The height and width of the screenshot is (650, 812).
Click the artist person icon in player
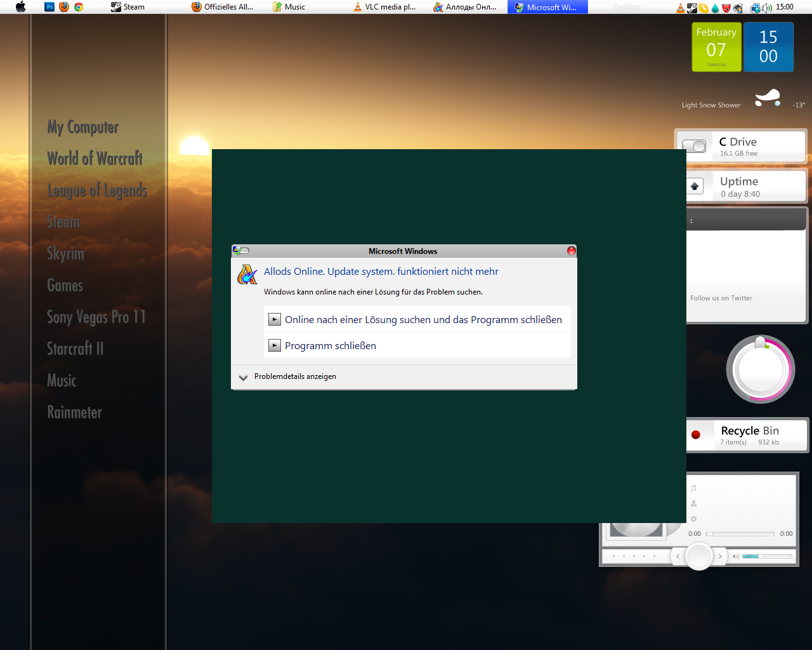pyautogui.click(x=693, y=503)
